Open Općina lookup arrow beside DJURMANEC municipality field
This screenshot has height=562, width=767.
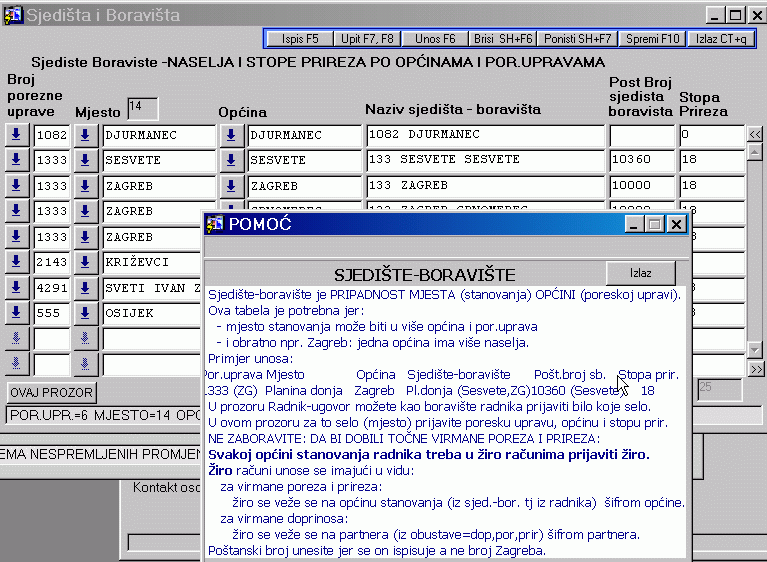point(231,135)
